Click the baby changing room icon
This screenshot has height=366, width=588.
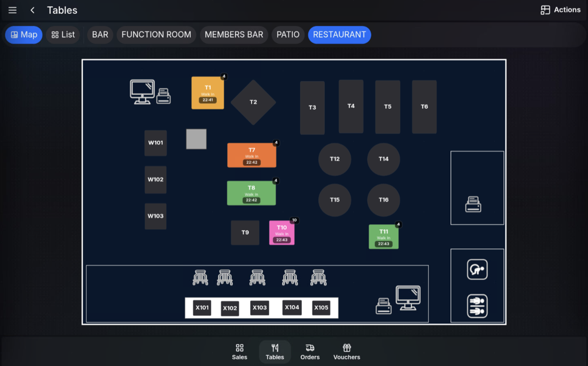[x=477, y=269]
